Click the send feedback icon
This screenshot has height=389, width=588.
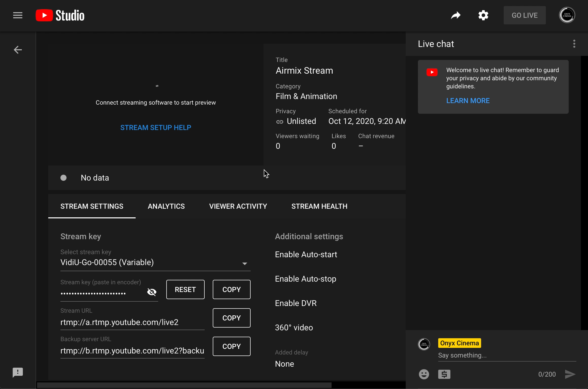click(18, 372)
